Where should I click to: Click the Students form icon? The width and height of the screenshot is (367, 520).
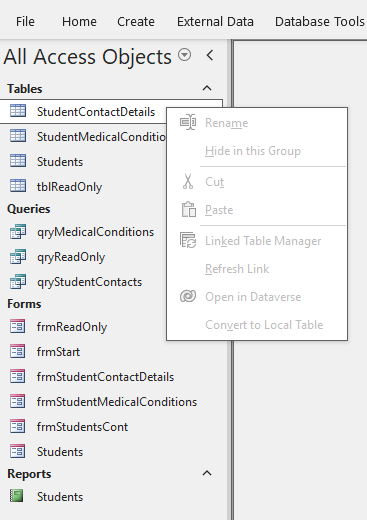(x=18, y=452)
